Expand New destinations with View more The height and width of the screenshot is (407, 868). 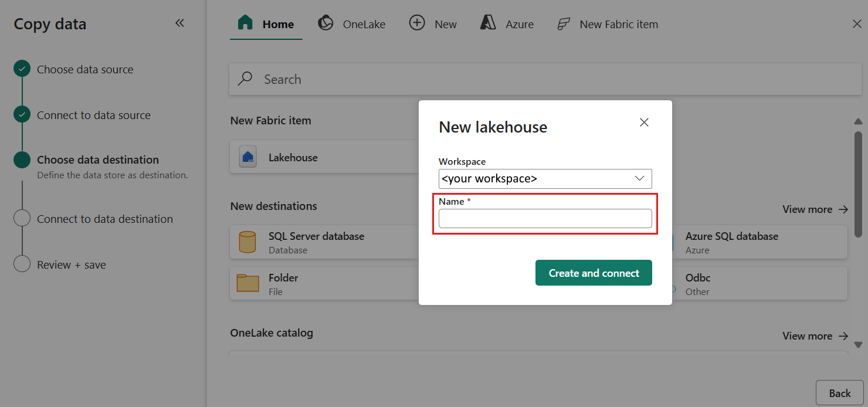pyautogui.click(x=815, y=209)
